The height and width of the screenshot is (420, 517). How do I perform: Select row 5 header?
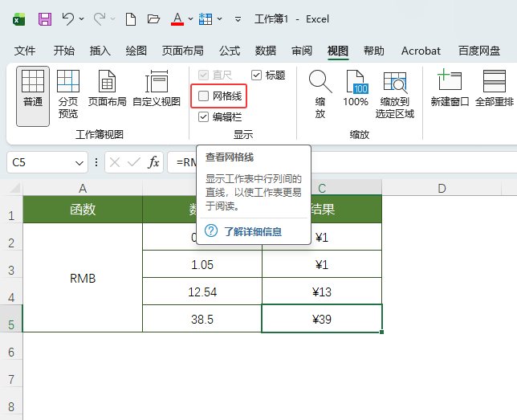(x=11, y=319)
